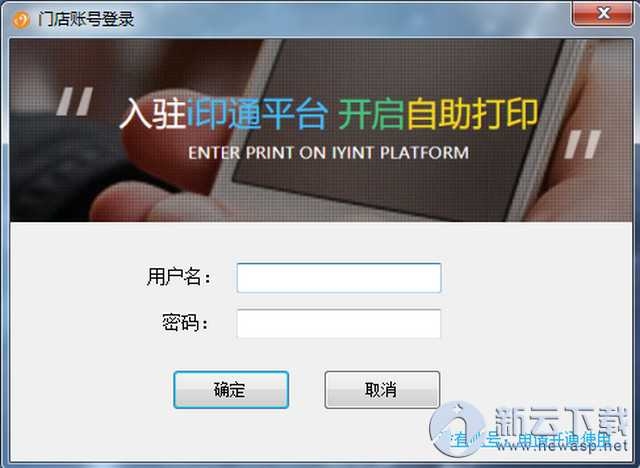Click the 门店账号登录 window title text
This screenshot has width=640, height=468.
point(86,19)
